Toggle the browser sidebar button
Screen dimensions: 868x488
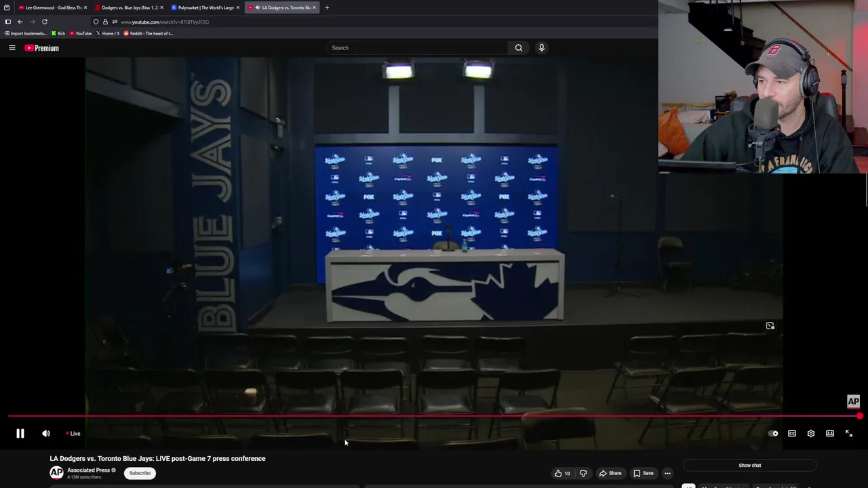tap(7, 22)
